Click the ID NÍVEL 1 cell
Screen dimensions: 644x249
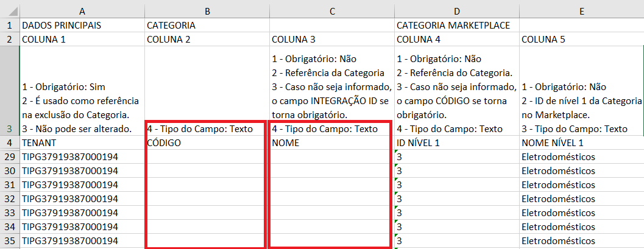coord(456,143)
